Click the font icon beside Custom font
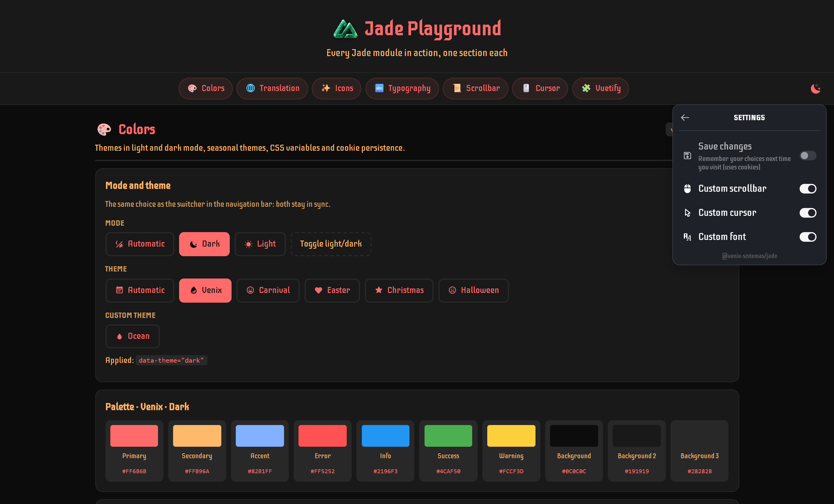The image size is (834, 504). tap(687, 237)
